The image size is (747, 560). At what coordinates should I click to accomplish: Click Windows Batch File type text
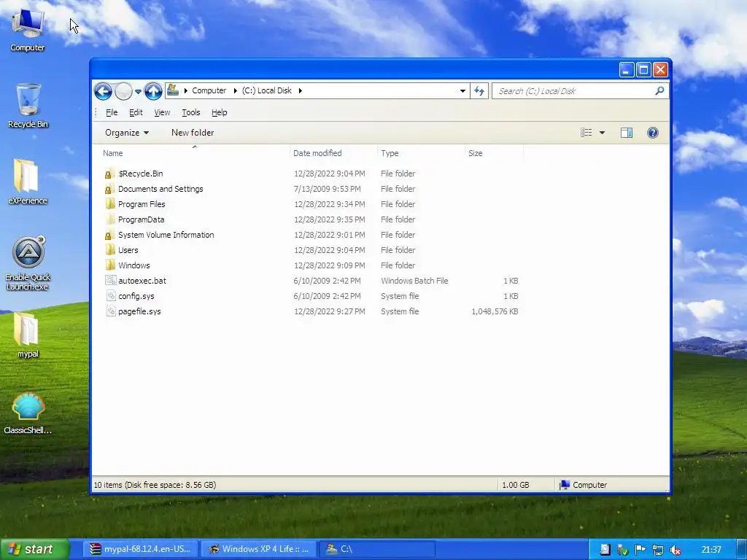click(x=414, y=281)
